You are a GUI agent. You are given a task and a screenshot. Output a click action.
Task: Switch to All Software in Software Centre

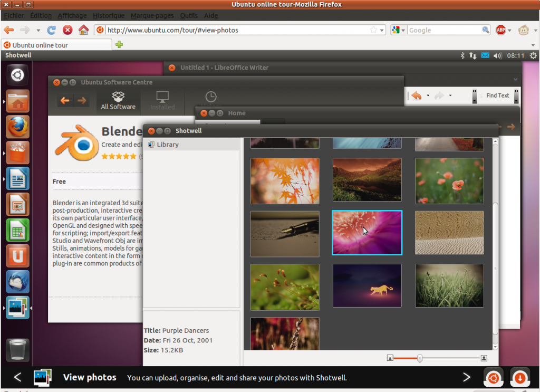[x=118, y=101]
